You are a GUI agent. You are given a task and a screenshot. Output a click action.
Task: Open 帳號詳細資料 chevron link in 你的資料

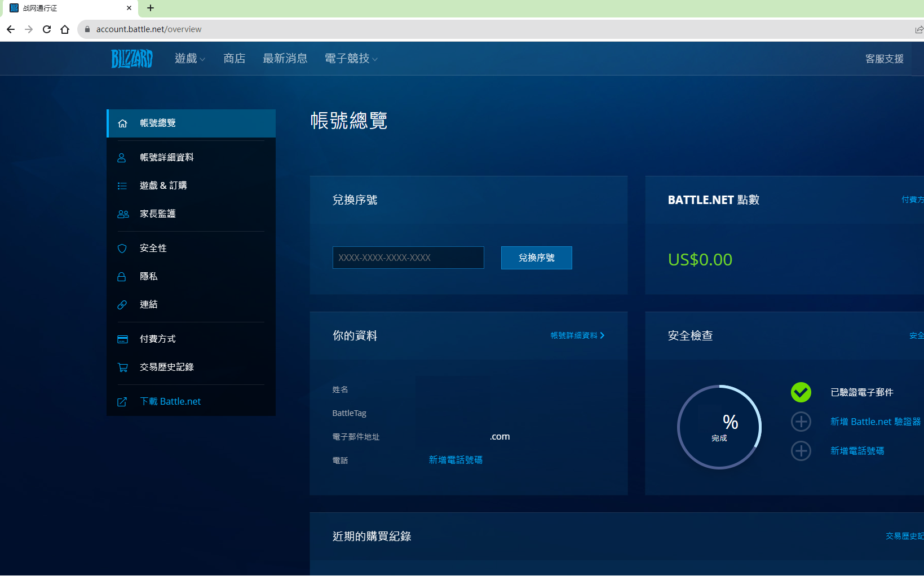(x=577, y=335)
